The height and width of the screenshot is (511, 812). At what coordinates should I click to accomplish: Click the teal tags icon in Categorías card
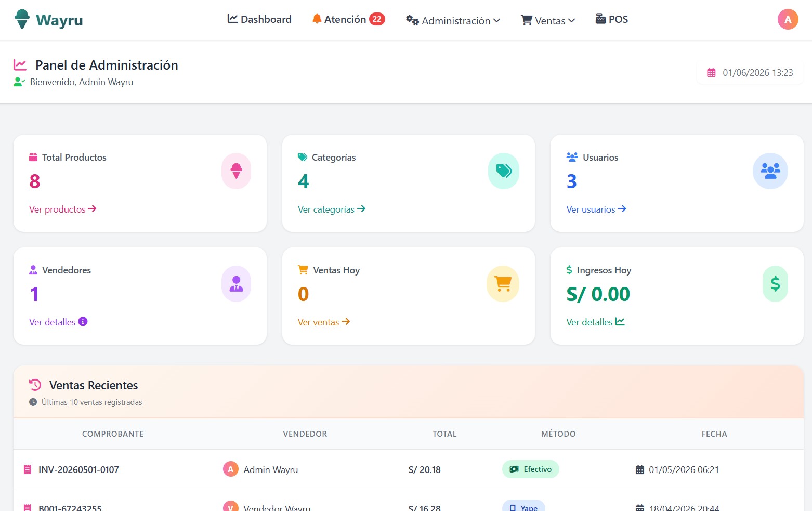point(504,171)
